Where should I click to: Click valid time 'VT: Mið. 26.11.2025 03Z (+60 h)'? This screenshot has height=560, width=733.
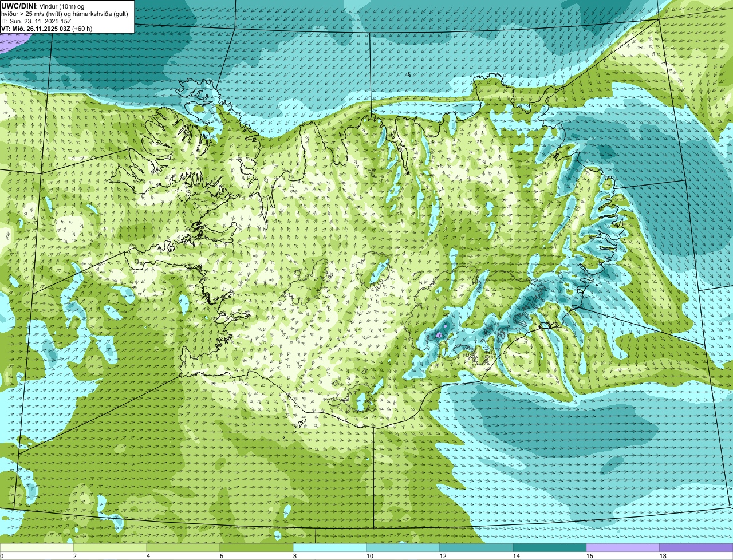click(46, 29)
